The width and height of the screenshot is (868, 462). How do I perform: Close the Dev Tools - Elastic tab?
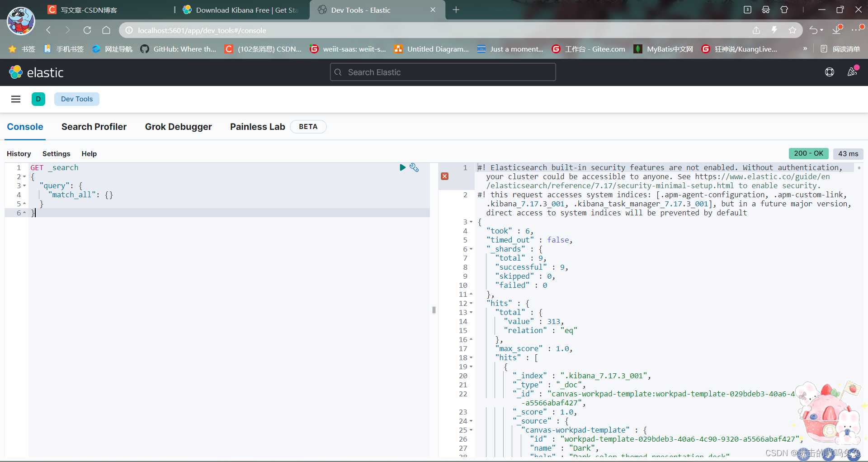433,10
